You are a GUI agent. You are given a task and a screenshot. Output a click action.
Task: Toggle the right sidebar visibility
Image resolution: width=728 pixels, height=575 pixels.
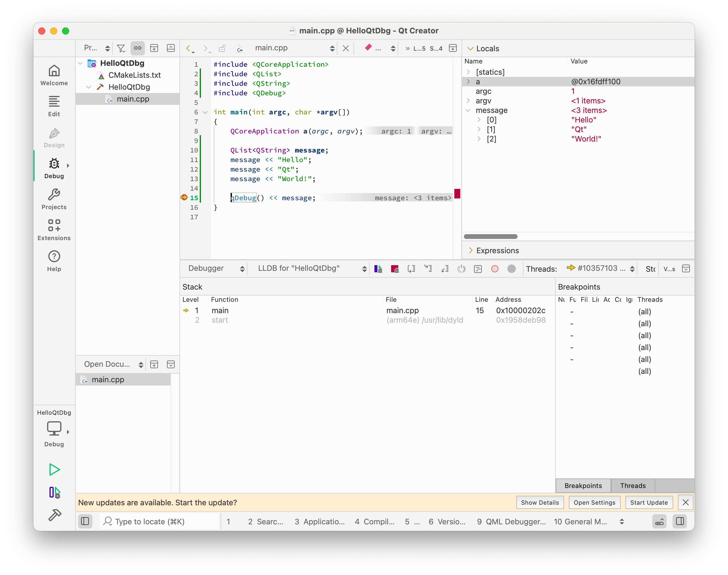pos(680,521)
